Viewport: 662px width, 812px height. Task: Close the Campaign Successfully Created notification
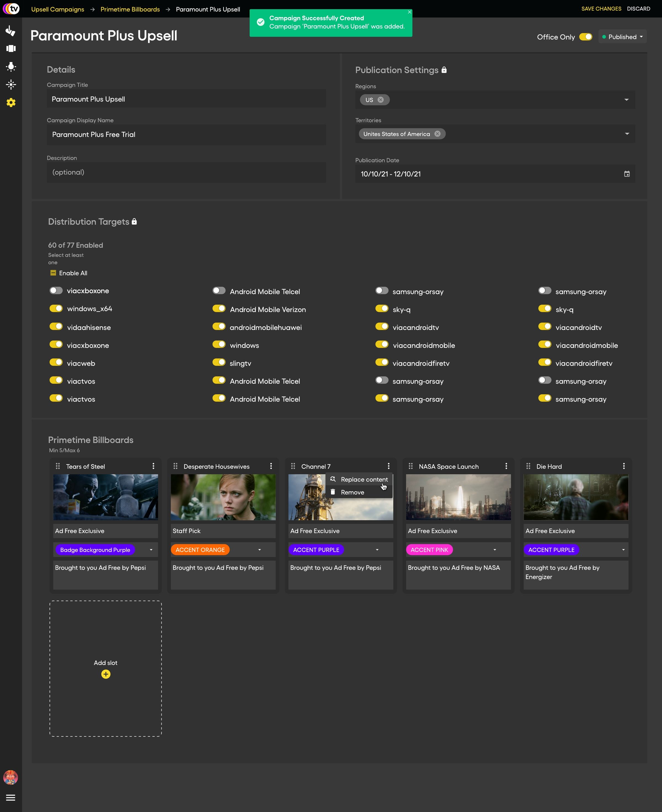pyautogui.click(x=409, y=12)
